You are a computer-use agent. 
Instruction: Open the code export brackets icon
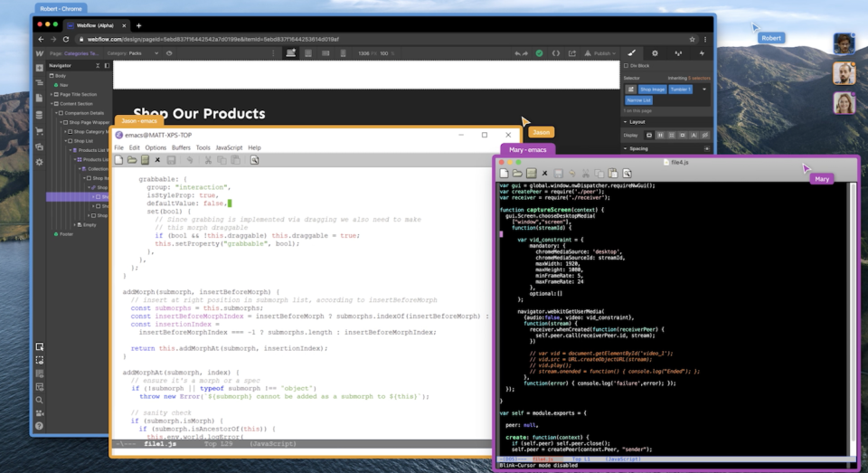[556, 53]
